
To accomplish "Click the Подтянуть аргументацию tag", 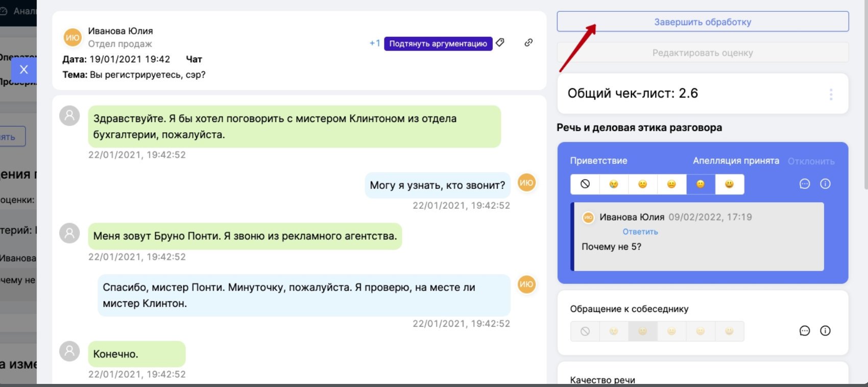I will tap(438, 43).
